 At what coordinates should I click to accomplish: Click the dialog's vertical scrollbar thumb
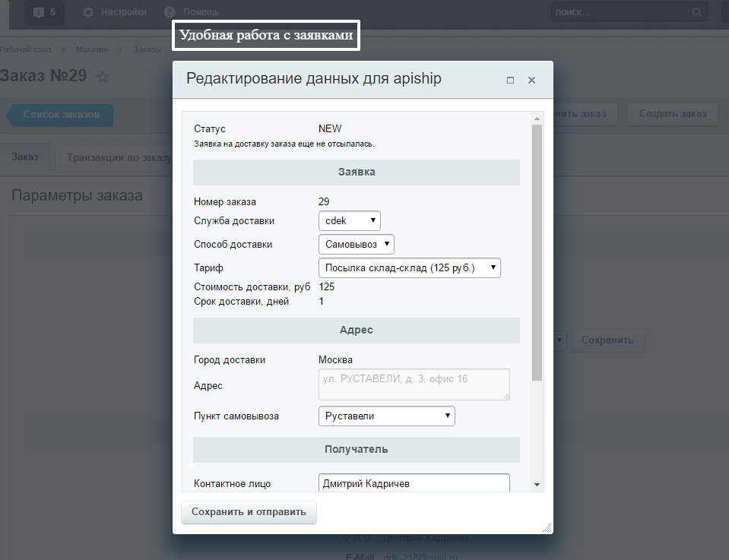click(537, 251)
